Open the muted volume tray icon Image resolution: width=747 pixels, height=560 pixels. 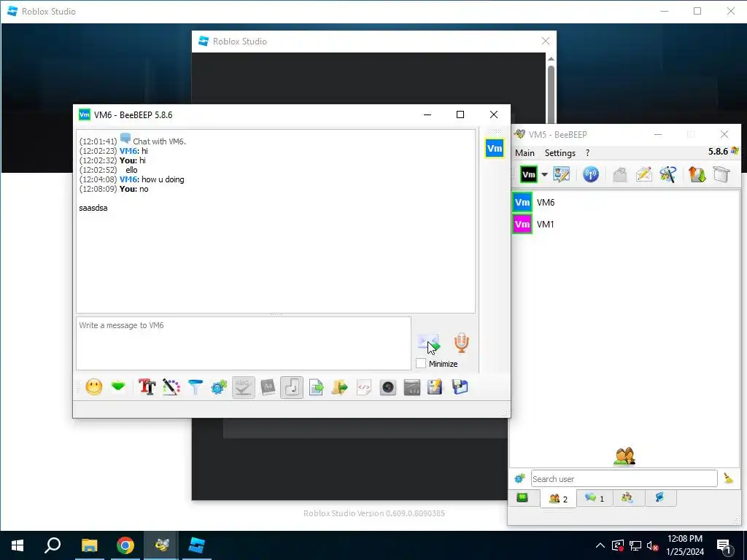coord(653,545)
